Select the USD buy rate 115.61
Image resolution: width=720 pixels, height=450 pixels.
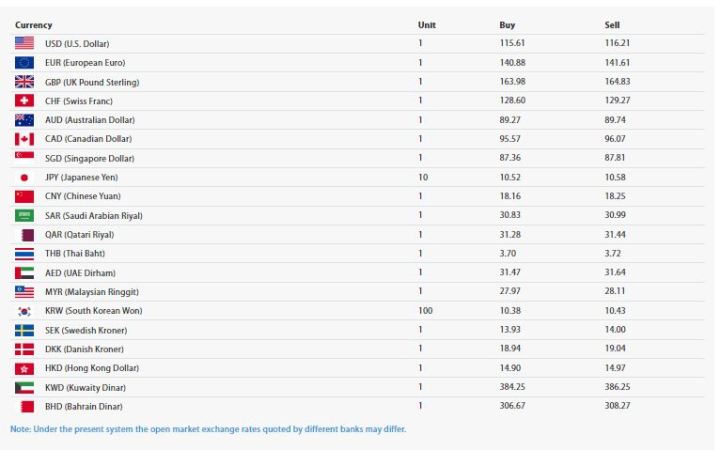(512, 44)
